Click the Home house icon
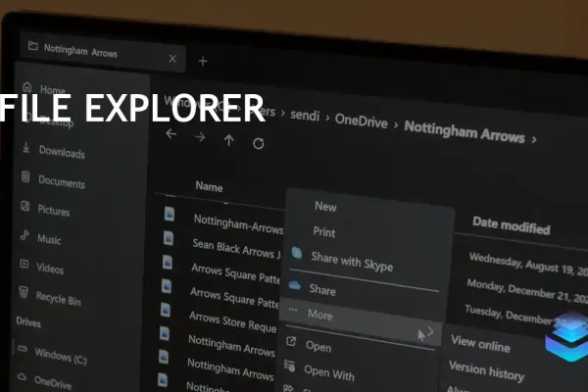This screenshot has height=392, width=588. [x=27, y=87]
